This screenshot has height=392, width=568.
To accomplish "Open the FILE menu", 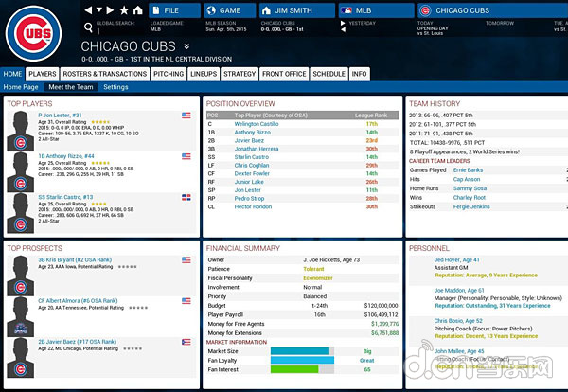I will point(174,10).
